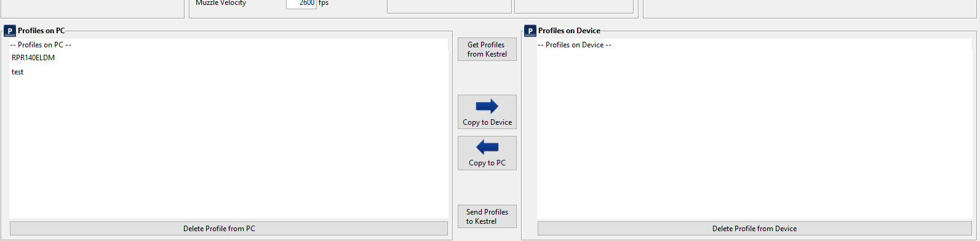The image size is (980, 241).
Task: Select the '-- Profiles on Device --' header row
Action: click(x=754, y=45)
